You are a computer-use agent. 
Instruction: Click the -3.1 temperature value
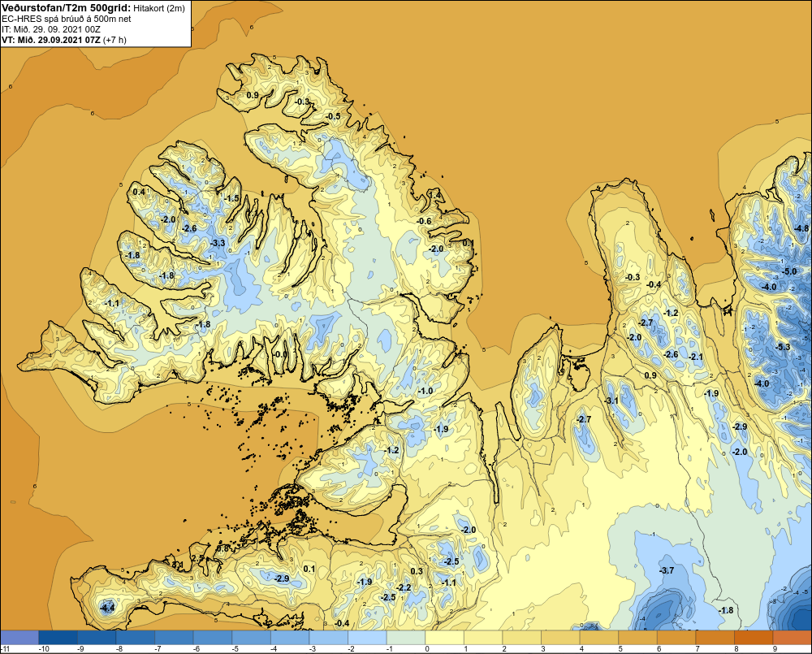coord(611,401)
